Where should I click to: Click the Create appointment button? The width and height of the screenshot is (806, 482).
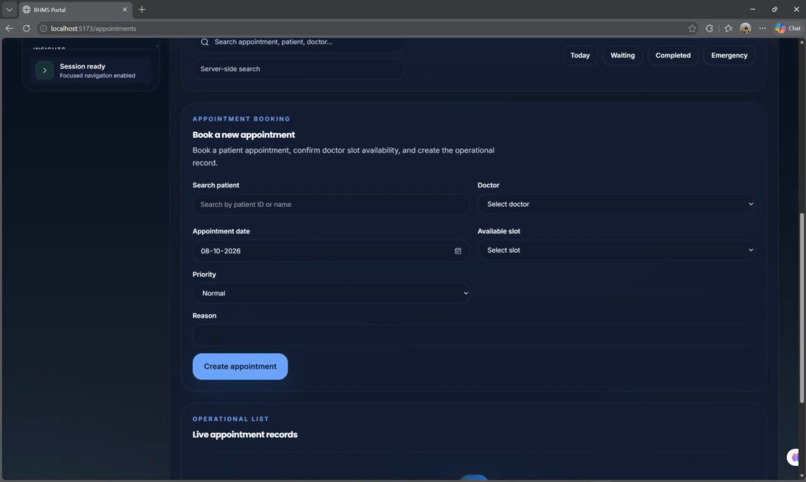[240, 366]
